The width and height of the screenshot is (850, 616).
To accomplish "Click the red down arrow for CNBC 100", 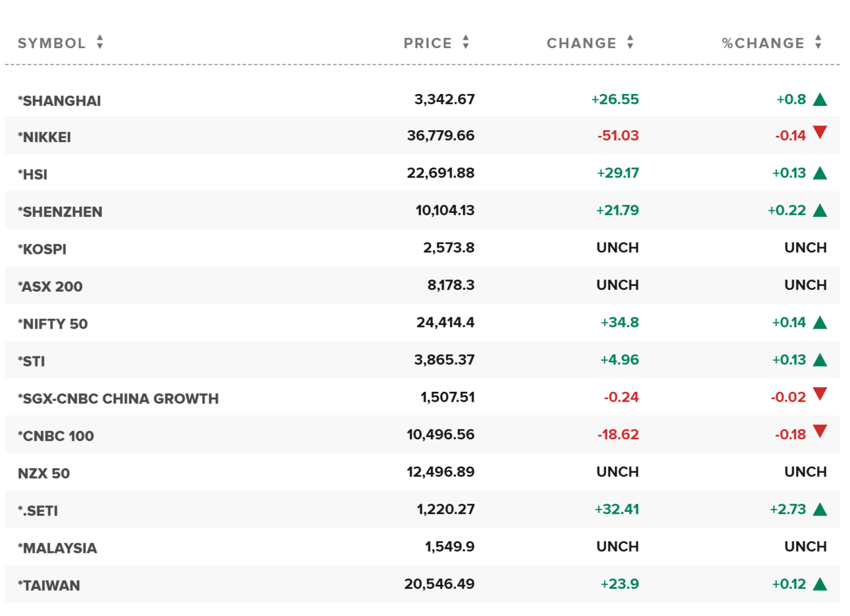I will tap(820, 432).
